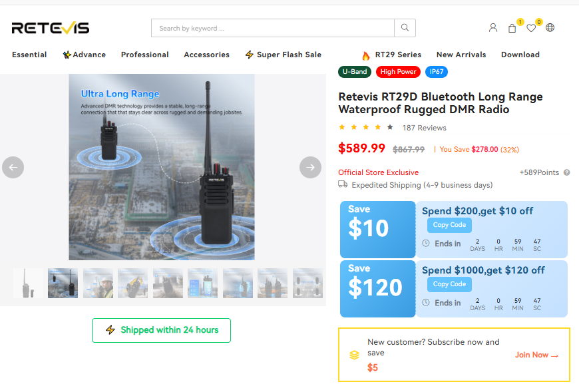Show previous product image arrow

click(13, 168)
